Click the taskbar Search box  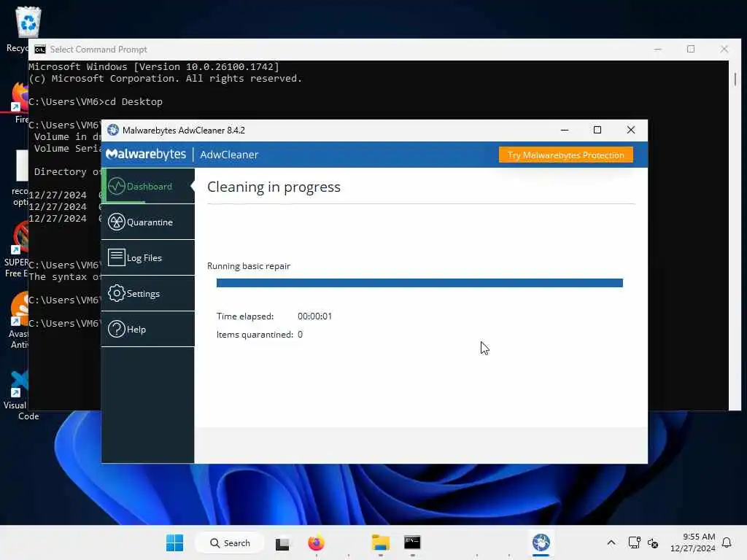coord(230,542)
